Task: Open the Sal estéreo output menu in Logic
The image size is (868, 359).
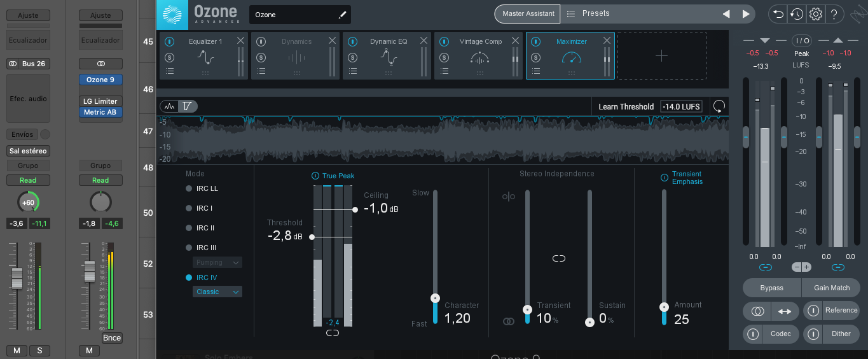Action: coord(28,151)
